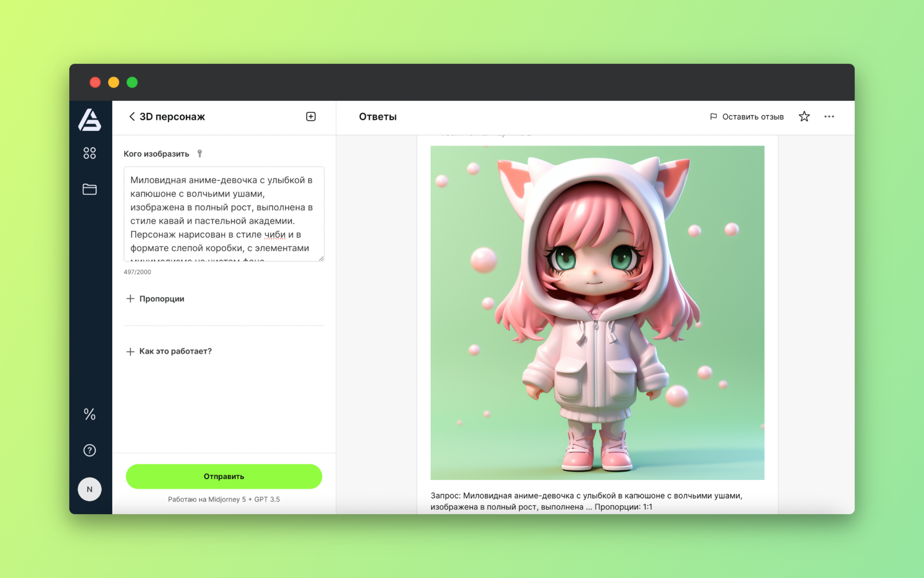
Task: Open the folder section in sidebar
Action: coord(90,189)
